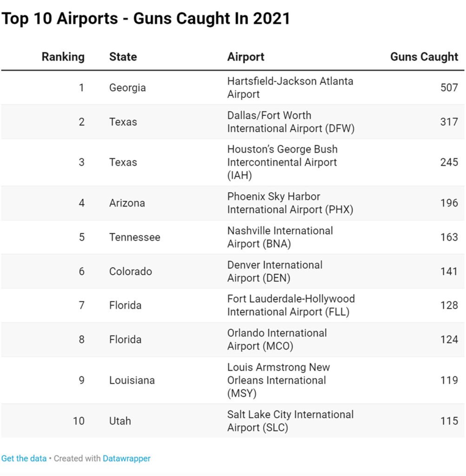Select the Dallas/Fort Worth International Airport cell
The width and height of the screenshot is (466, 476).
coord(290,122)
